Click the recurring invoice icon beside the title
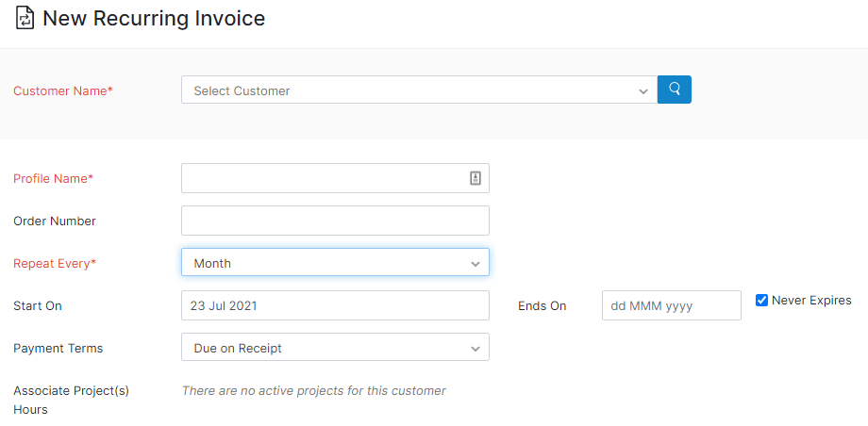 pos(25,18)
